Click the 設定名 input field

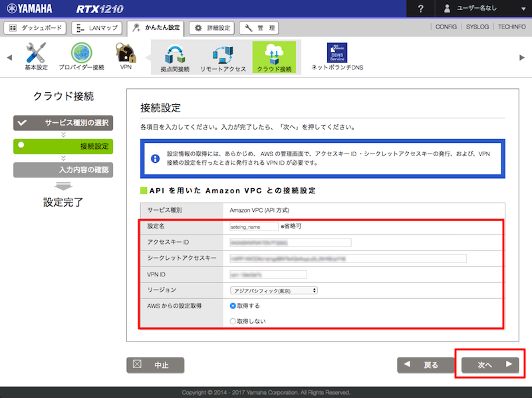(253, 227)
